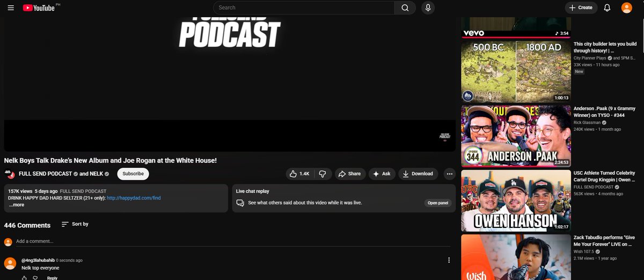Viewport: 644px width, 280px height.
Task: Open more actions ellipsis below video
Action: (x=450, y=174)
